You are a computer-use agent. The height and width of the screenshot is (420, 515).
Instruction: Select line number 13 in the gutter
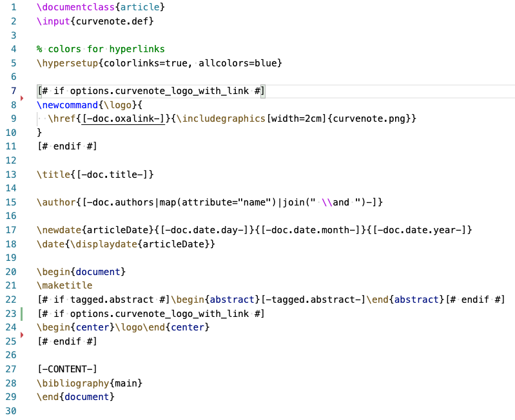point(10,175)
